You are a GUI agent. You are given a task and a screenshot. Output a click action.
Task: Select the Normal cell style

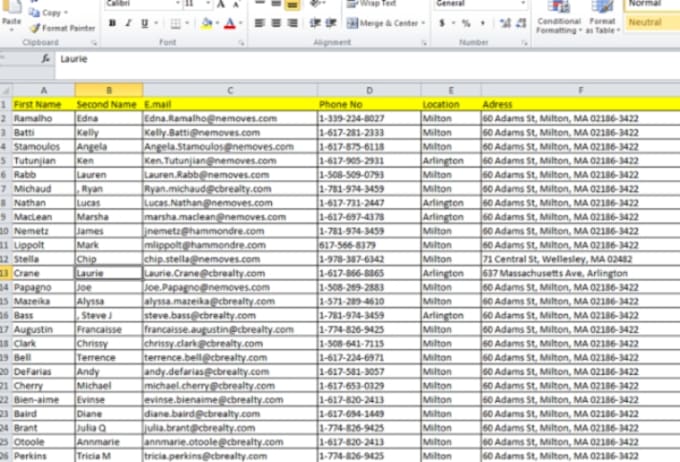tap(652, 4)
